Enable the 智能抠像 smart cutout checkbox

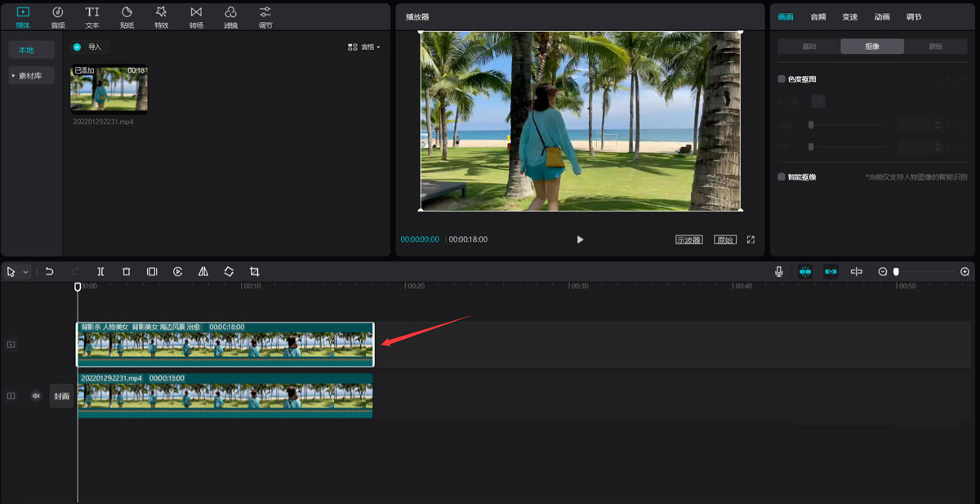tap(782, 176)
